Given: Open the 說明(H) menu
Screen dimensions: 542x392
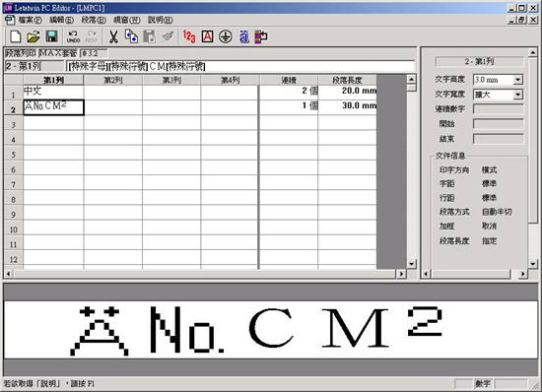Looking at the screenshot, I should (160, 20).
